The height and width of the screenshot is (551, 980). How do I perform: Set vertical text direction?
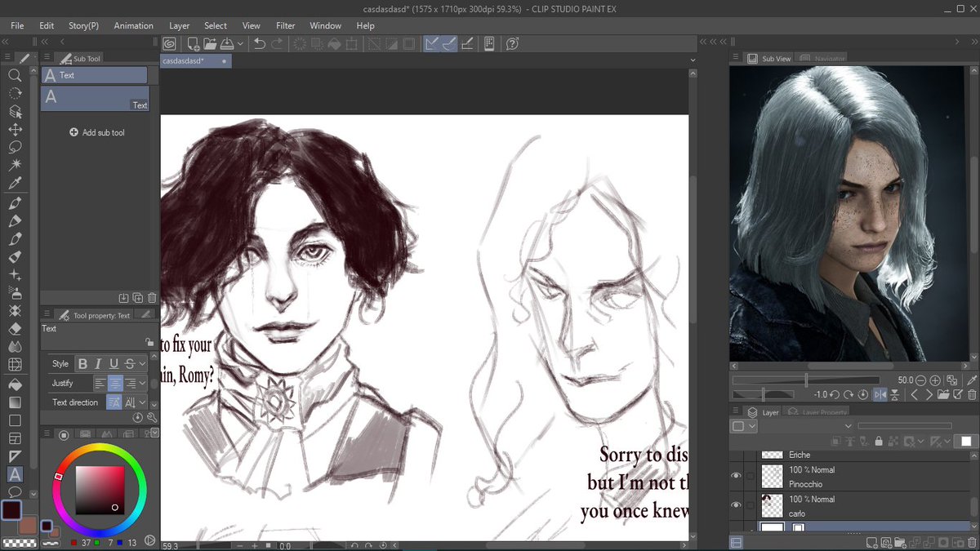coord(131,402)
